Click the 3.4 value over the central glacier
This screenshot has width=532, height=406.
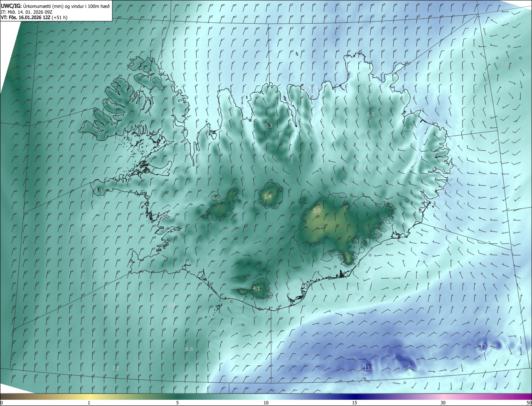(268, 196)
